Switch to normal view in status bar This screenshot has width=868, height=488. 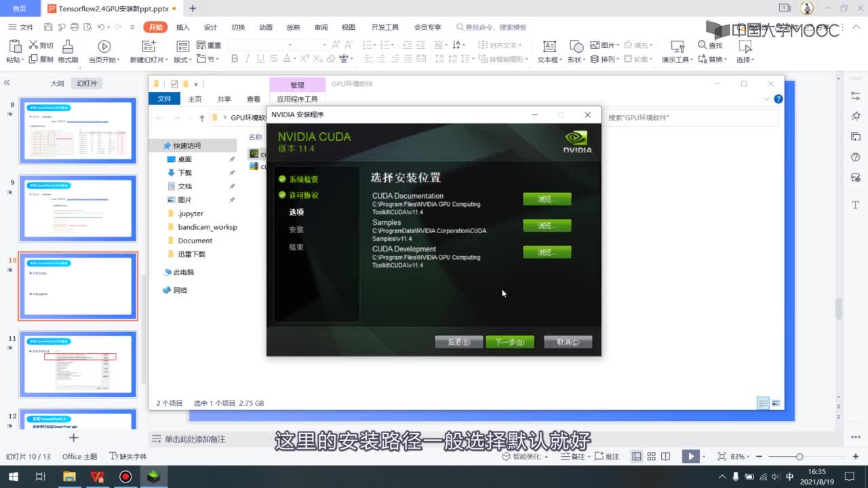pos(636,456)
